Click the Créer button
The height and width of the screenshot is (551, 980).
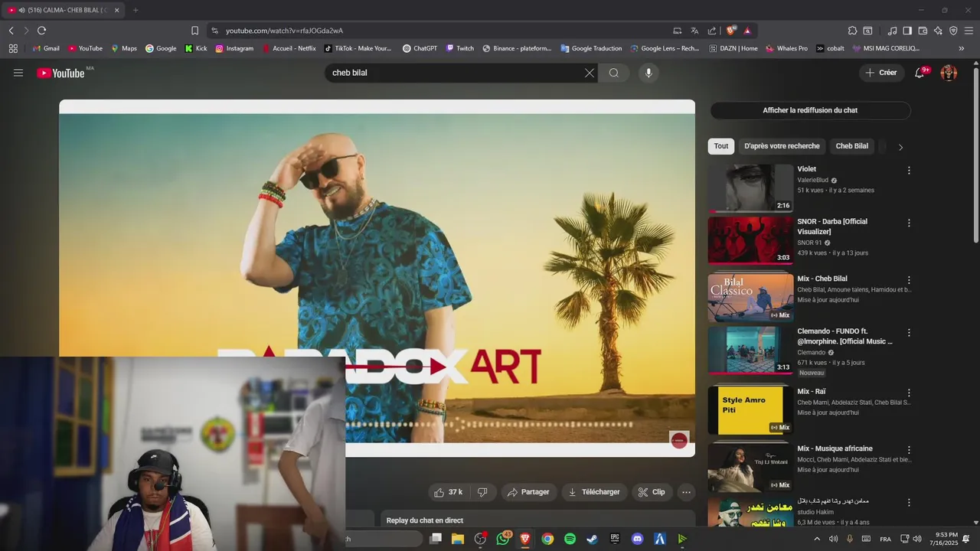(881, 73)
